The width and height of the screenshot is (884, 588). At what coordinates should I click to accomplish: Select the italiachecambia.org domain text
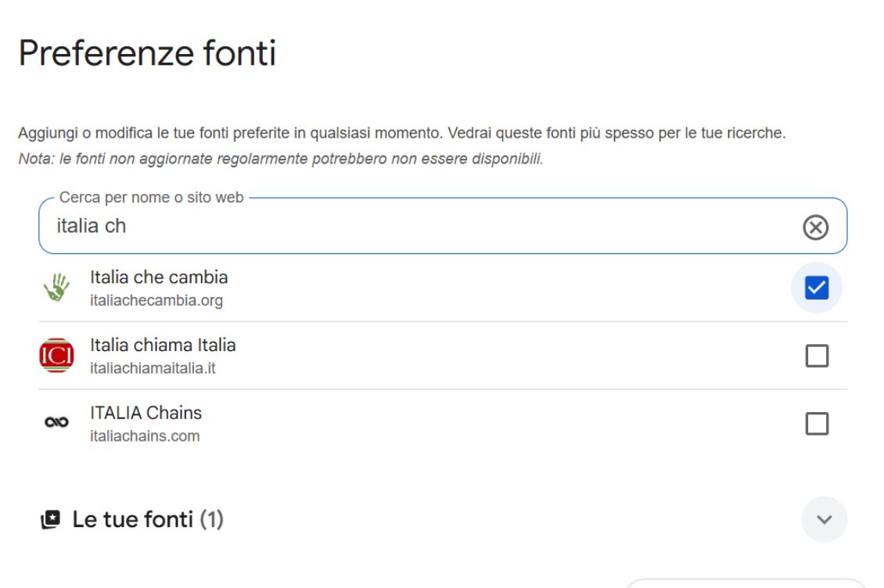[x=156, y=300]
